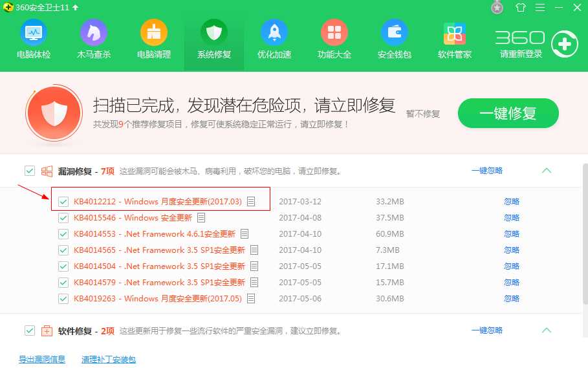Image resolution: width=588 pixels, height=368 pixels.
Task: View details document icon for KB4014504
Action: (x=254, y=266)
